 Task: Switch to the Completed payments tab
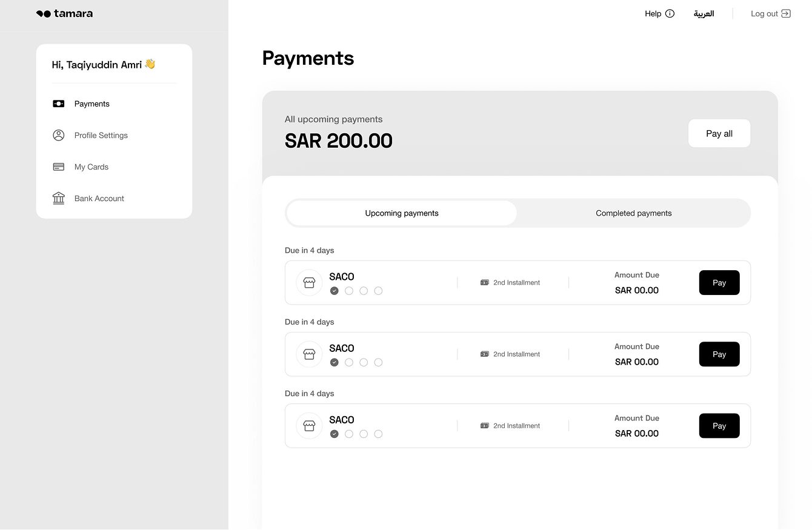(x=634, y=213)
